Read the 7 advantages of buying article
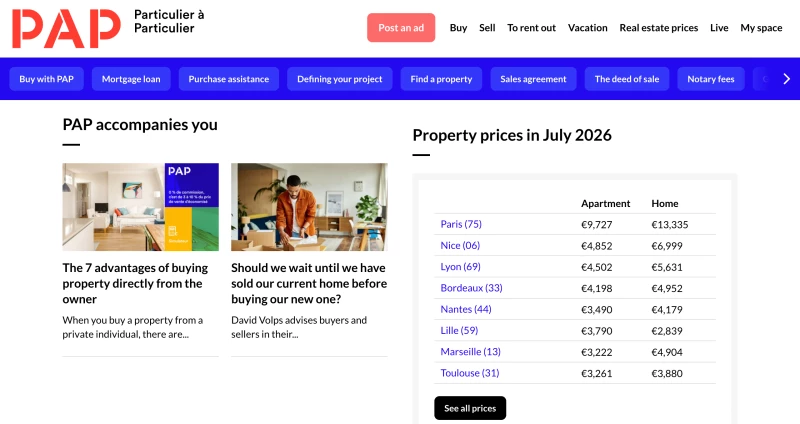Screen dimensions: 800x424 [x=135, y=283]
